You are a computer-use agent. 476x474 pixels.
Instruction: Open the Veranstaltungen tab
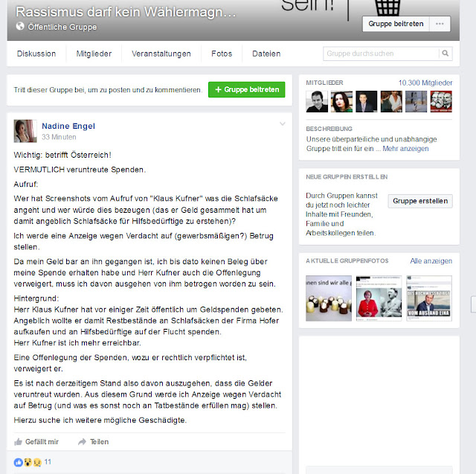161,54
